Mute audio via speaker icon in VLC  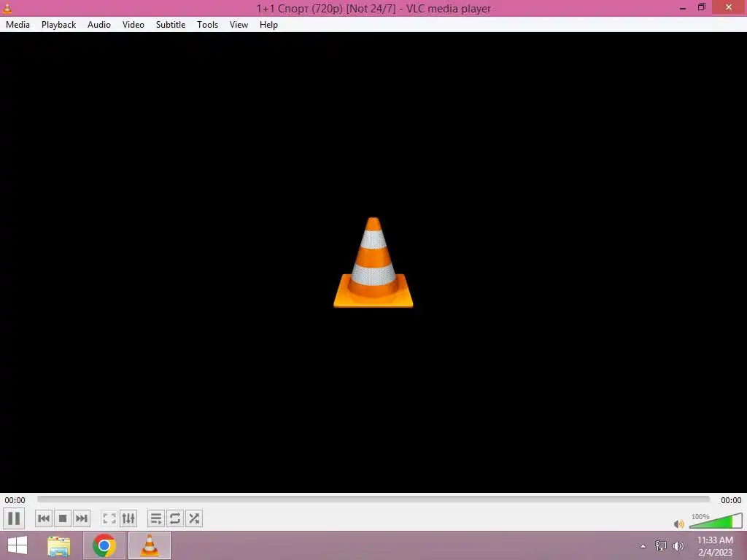(x=679, y=524)
